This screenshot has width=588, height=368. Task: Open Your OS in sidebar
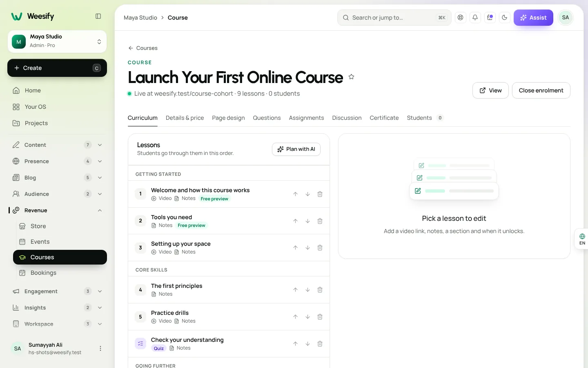(x=57, y=107)
